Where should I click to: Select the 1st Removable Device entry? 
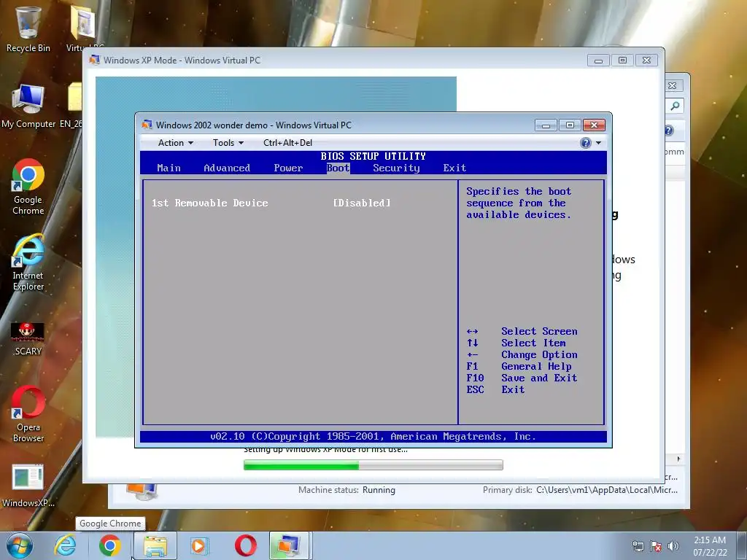coord(209,203)
